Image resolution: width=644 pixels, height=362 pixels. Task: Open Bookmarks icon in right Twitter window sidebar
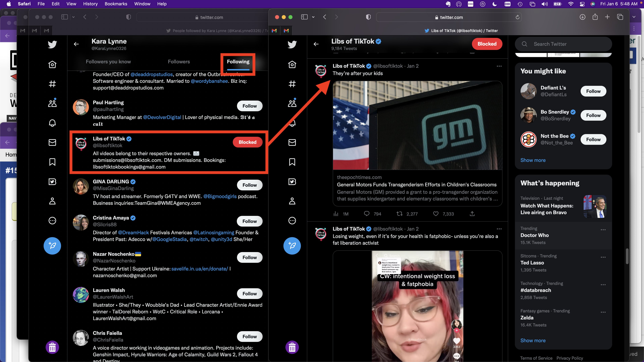pos(292,162)
